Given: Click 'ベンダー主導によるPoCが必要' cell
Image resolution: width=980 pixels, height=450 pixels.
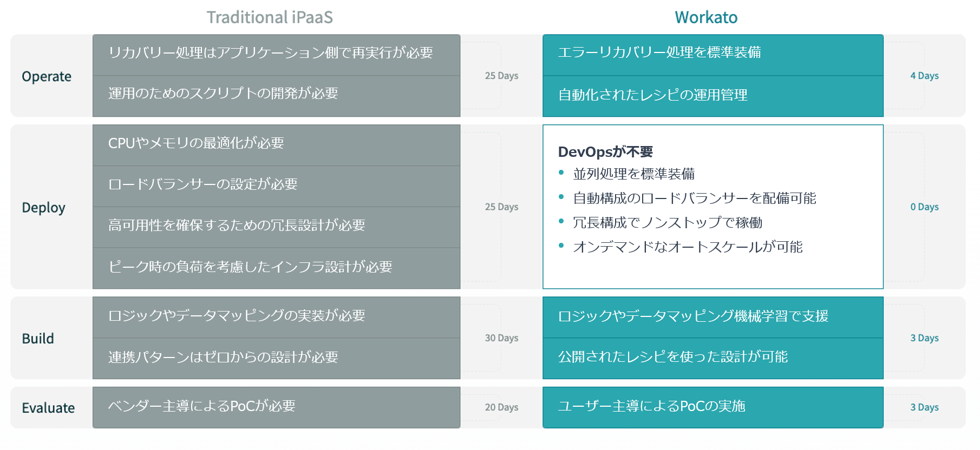Looking at the screenshot, I should 276,407.
